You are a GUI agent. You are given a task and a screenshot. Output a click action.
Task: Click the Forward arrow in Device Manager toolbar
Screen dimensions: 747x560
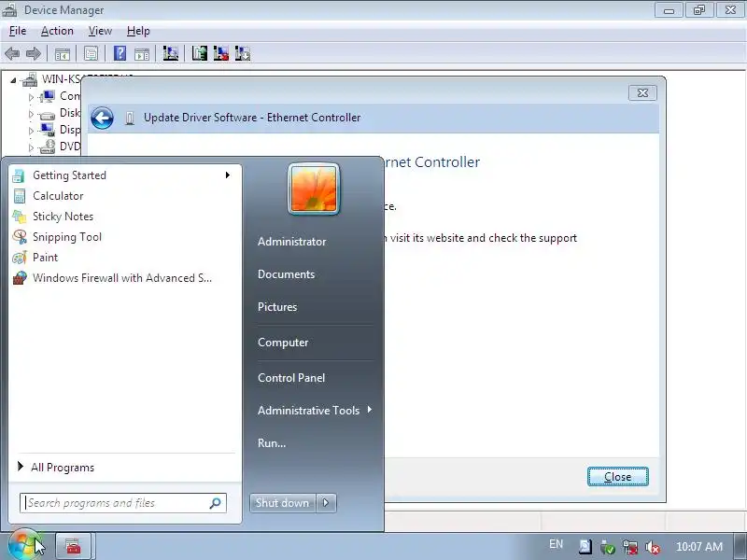pyautogui.click(x=34, y=53)
